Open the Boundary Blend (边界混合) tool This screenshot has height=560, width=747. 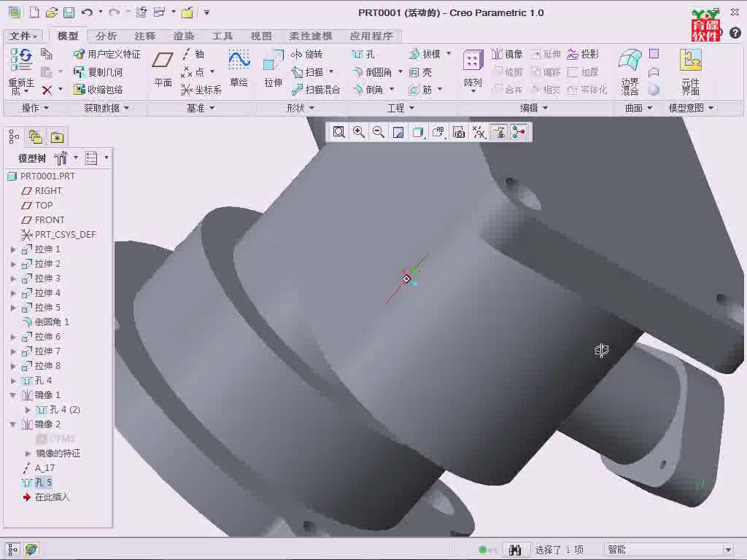tap(630, 71)
